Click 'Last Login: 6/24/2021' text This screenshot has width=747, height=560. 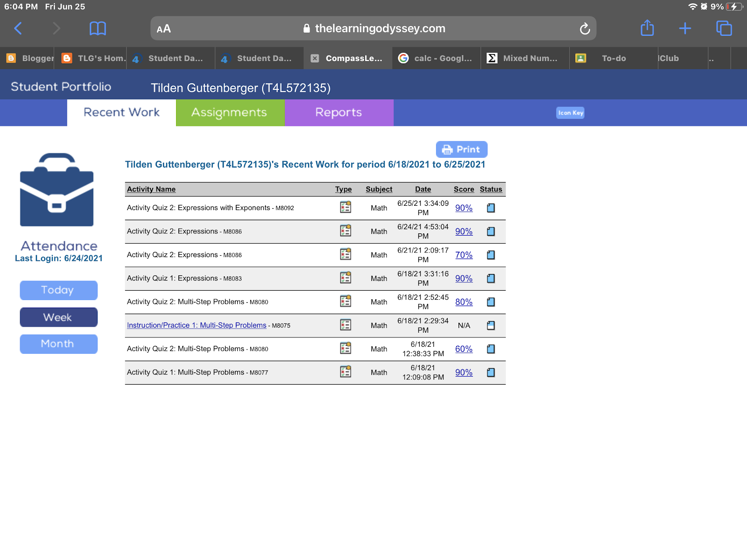(59, 259)
